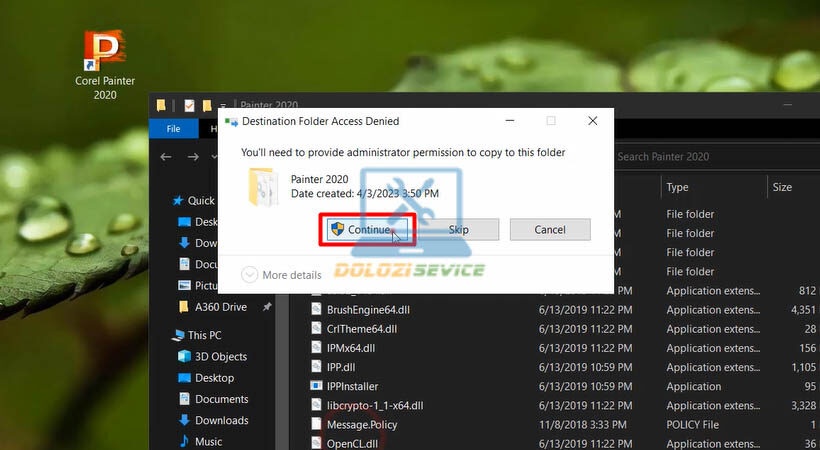820x450 pixels.
Task: Click the folder icon at Explorer title bar left
Action: click(161, 106)
